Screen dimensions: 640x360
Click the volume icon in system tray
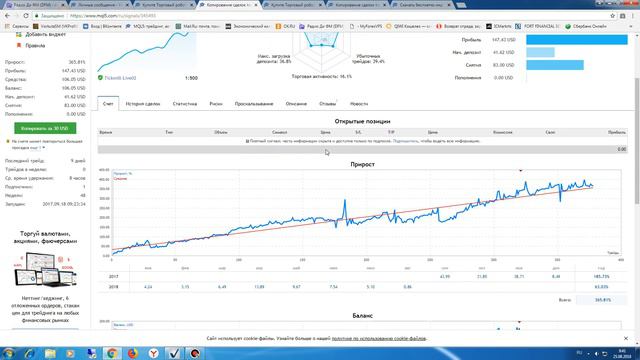(x=596, y=353)
